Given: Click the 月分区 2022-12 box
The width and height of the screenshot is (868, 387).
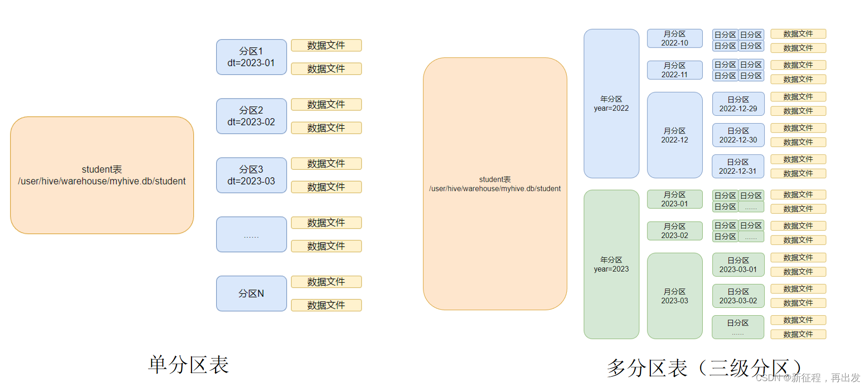Looking at the screenshot, I should 675,135.
